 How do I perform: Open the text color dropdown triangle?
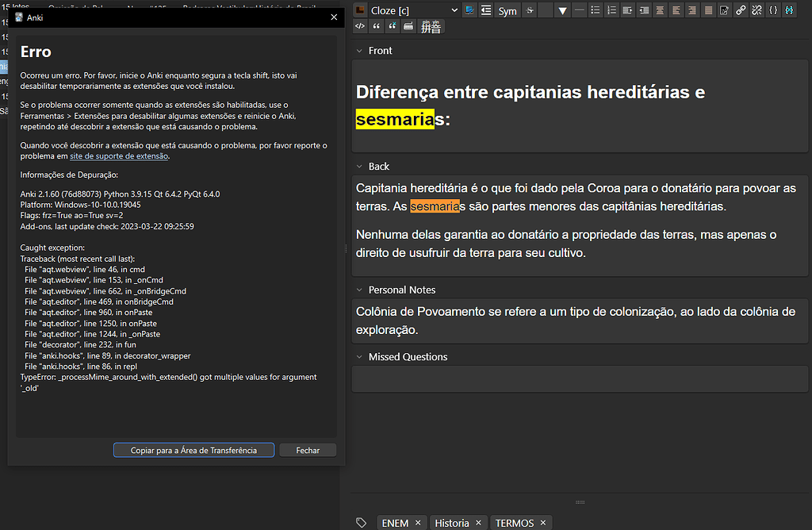coord(562,10)
